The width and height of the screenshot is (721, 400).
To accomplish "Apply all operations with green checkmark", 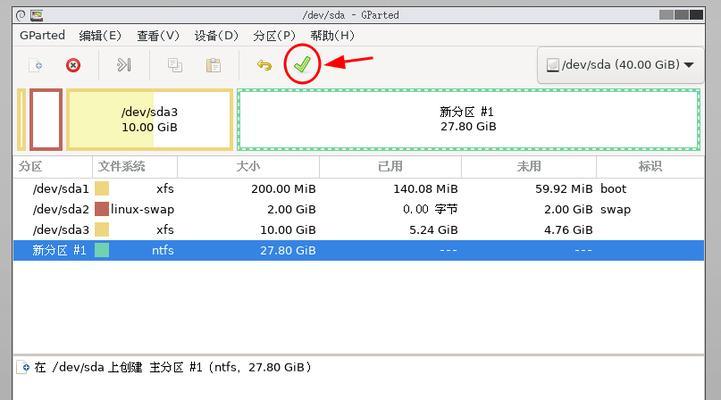I will click(302, 64).
